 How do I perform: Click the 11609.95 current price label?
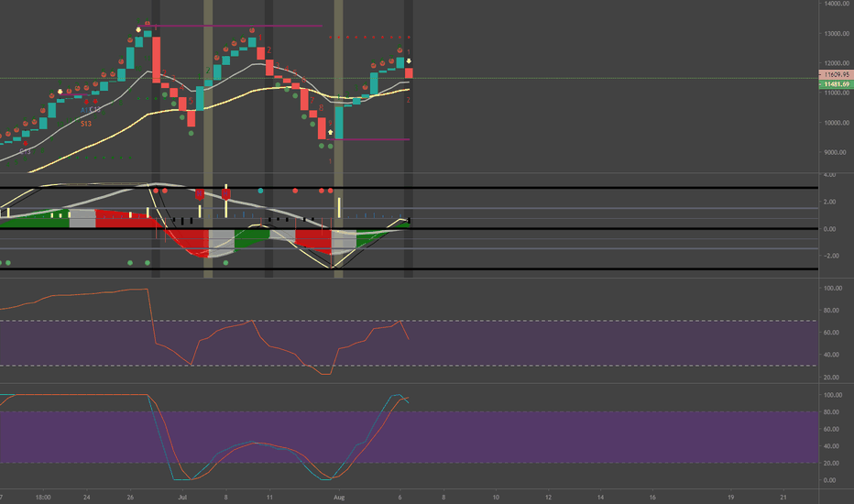click(836, 74)
